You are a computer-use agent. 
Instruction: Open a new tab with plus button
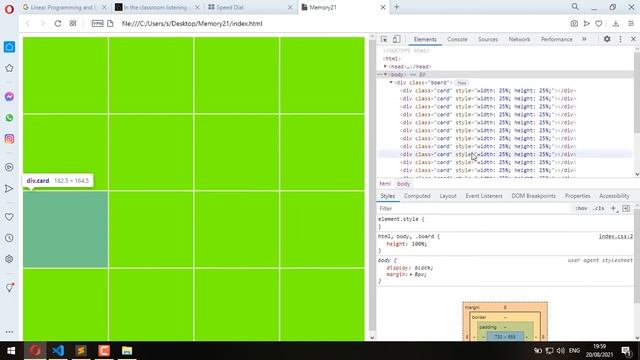(x=397, y=7)
